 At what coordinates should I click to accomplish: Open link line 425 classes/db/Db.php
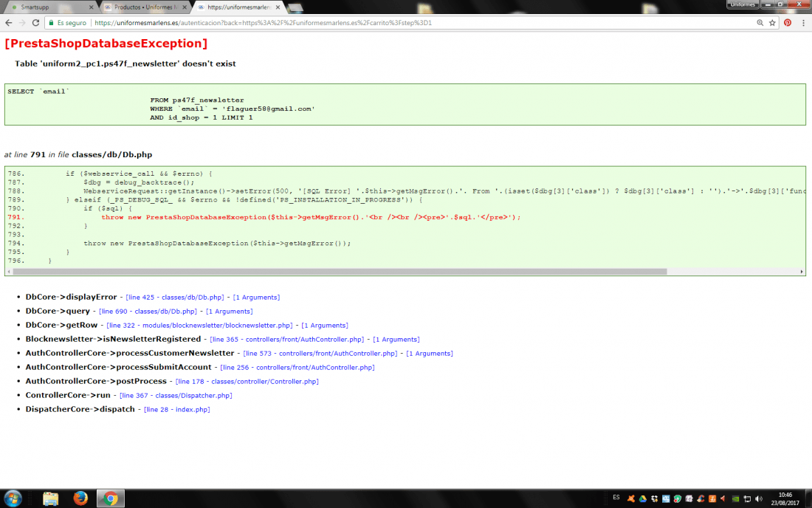[175, 298]
